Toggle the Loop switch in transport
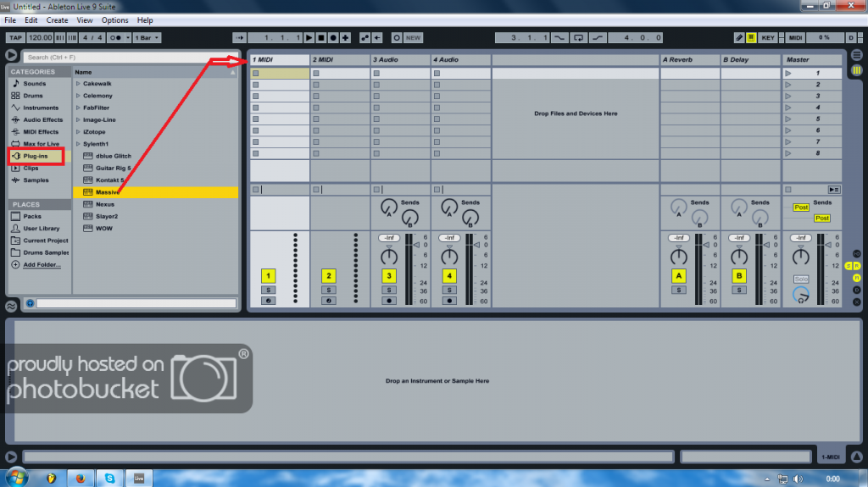The height and width of the screenshot is (487, 868). coord(578,37)
